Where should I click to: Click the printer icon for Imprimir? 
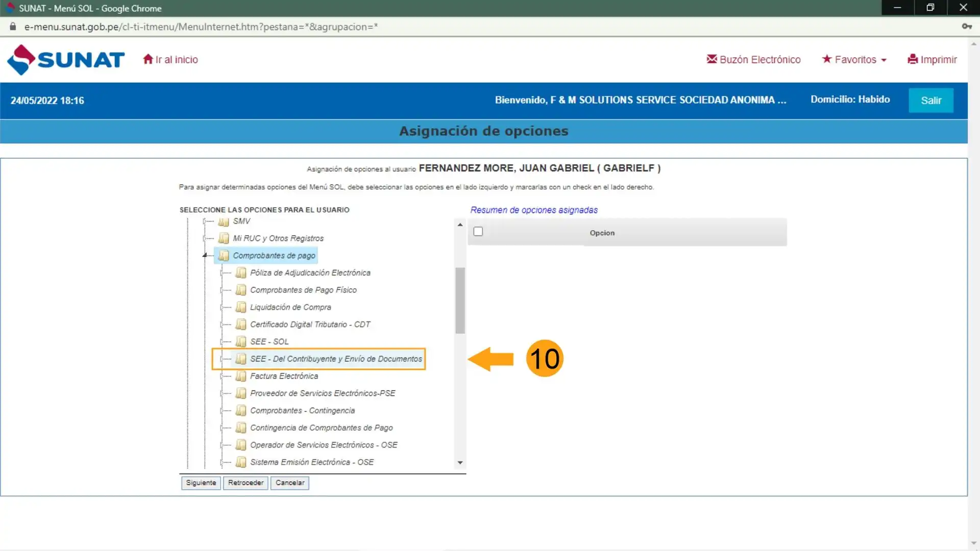913,59
